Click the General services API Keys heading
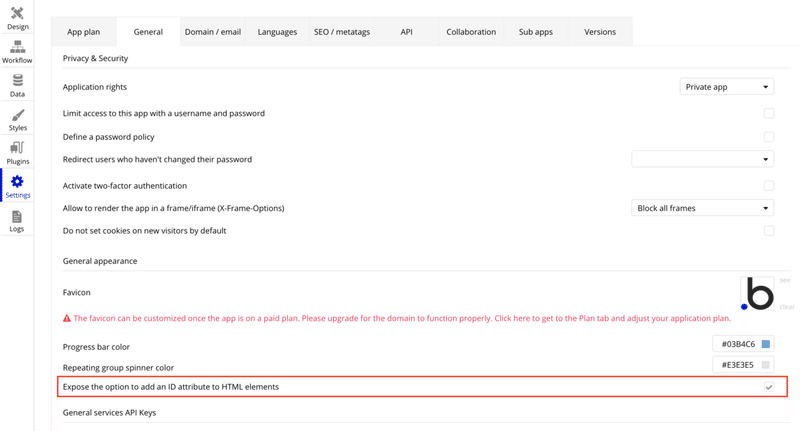 (x=109, y=413)
